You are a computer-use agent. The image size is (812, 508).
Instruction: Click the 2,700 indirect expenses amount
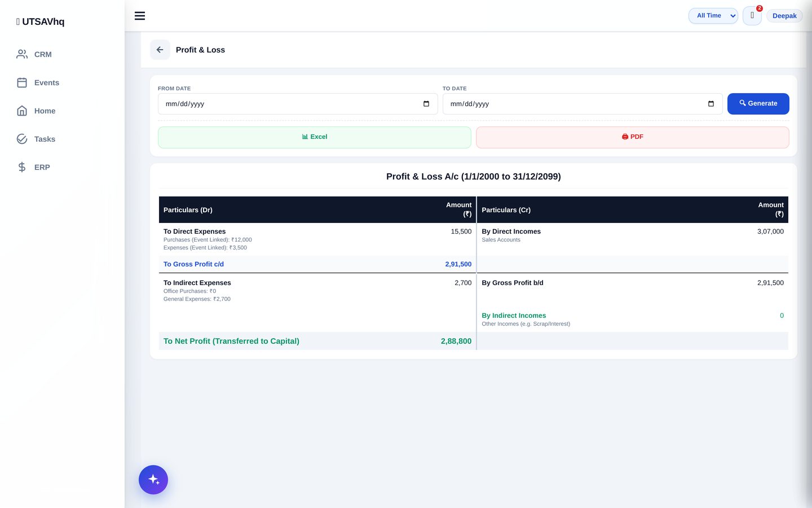(463, 283)
